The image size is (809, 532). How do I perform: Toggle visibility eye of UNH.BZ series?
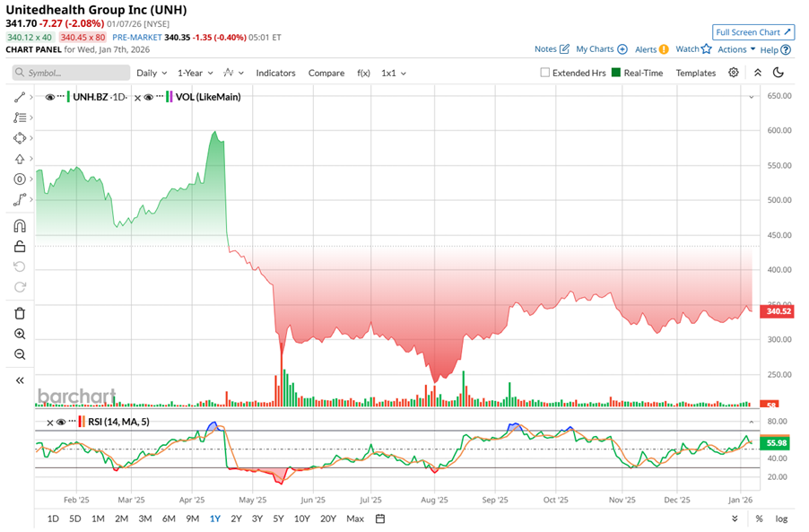tap(49, 97)
